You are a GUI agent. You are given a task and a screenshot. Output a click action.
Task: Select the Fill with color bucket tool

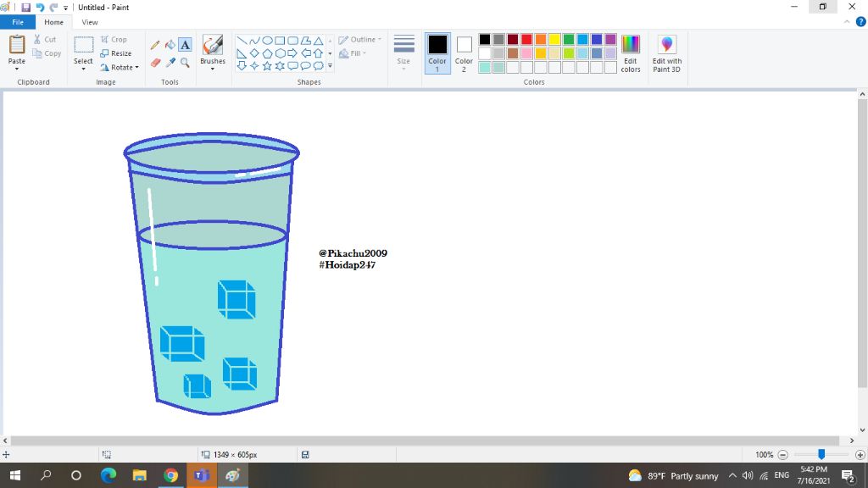(x=170, y=45)
